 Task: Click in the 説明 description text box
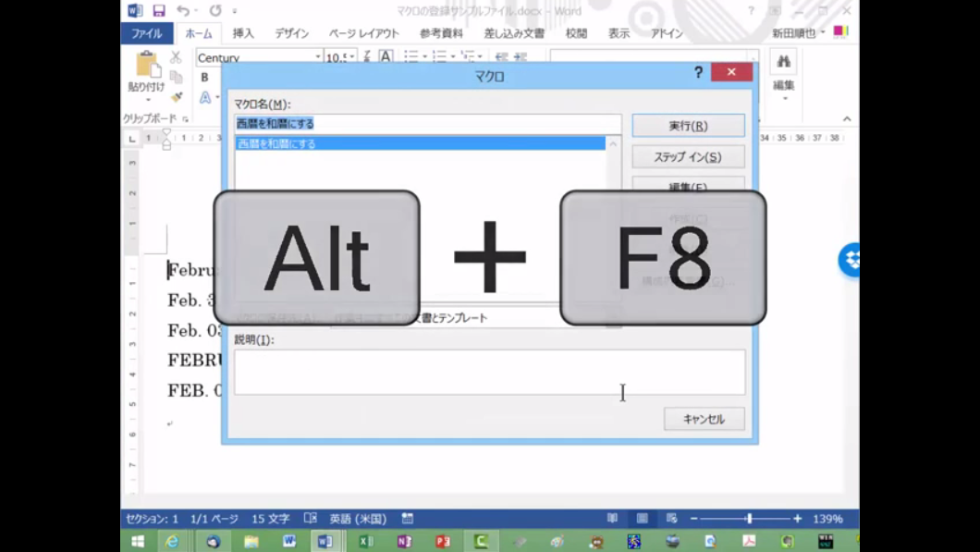[489, 372]
